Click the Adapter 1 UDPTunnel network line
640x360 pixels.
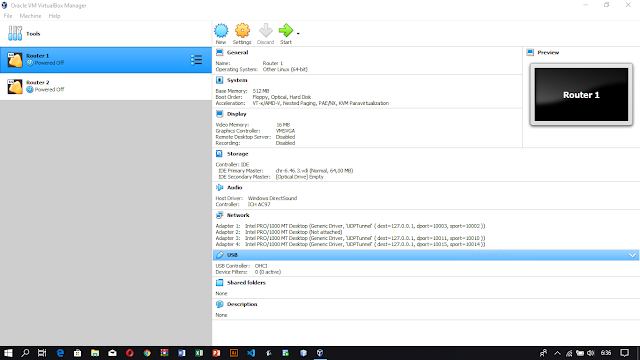click(x=350, y=226)
